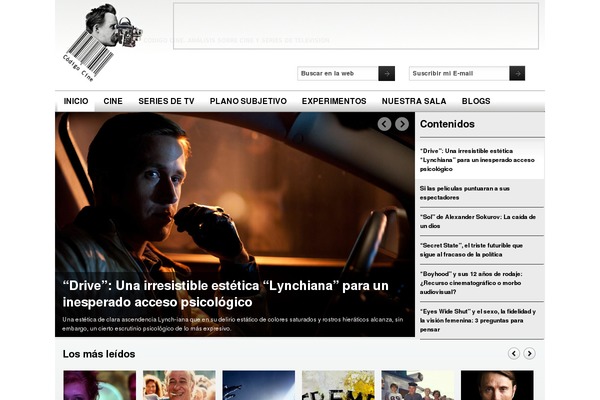The width and height of the screenshot is (600, 400).
Task: Open the INICIO tab
Action: point(76,101)
